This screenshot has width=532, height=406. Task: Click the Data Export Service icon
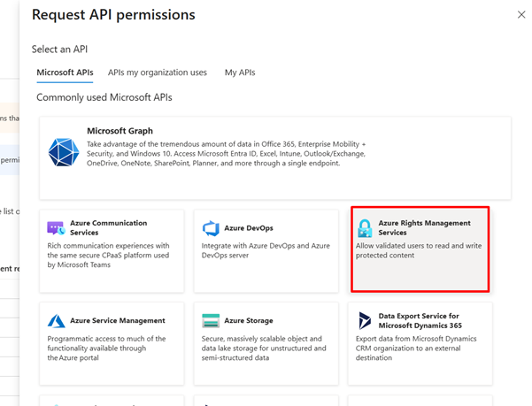click(x=365, y=321)
